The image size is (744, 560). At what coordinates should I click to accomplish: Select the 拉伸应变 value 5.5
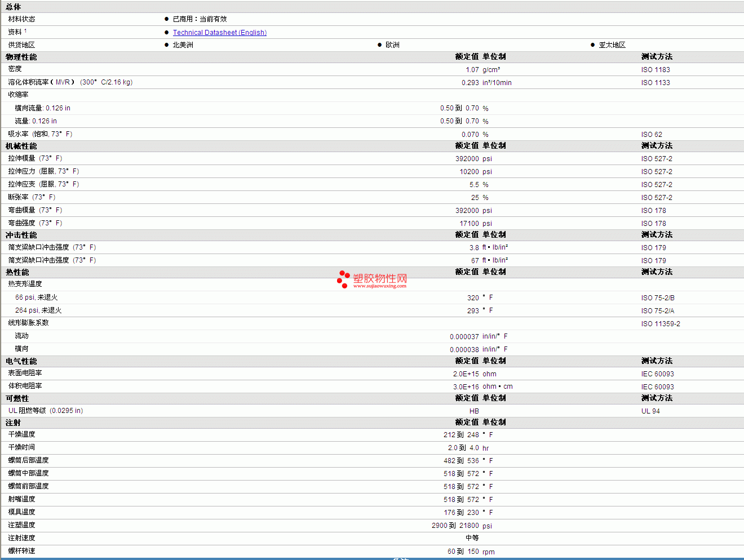(474, 185)
